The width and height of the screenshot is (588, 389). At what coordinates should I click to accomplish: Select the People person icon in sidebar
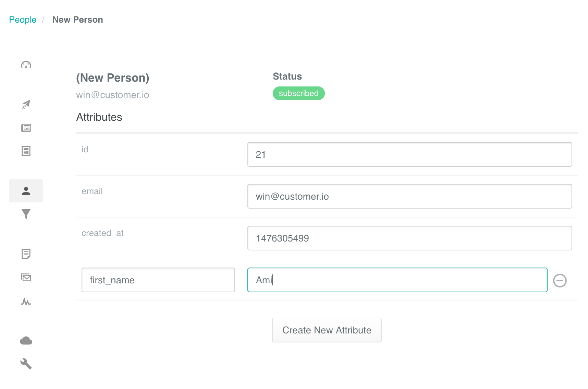26,191
